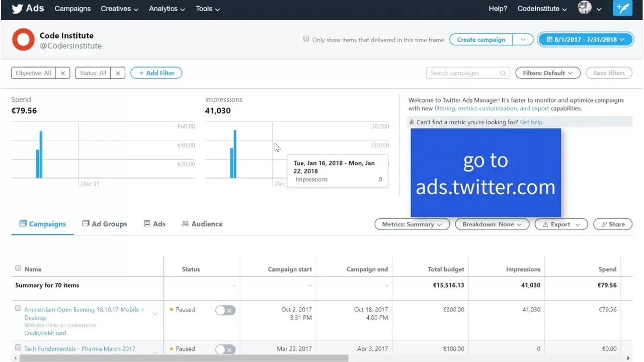This screenshot has width=644, height=362.
Task: Remove the Status: All filter
Action: (x=118, y=73)
